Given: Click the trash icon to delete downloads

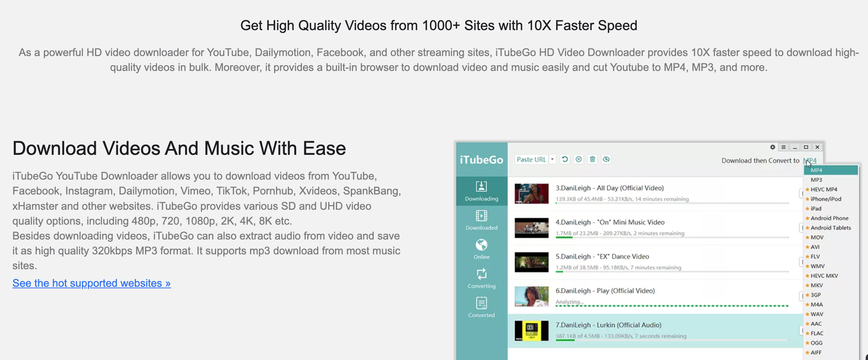Looking at the screenshot, I should [x=592, y=159].
